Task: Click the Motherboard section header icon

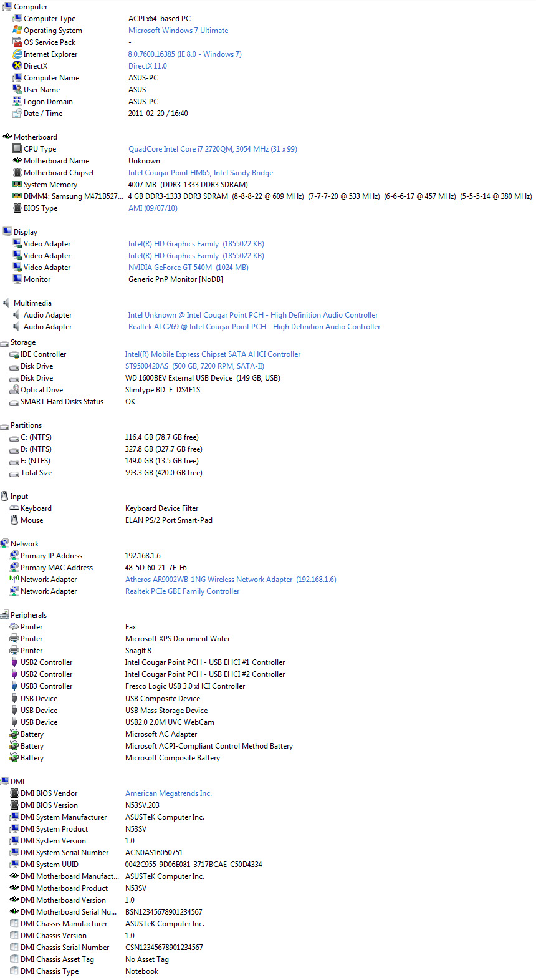Action: click(7, 137)
